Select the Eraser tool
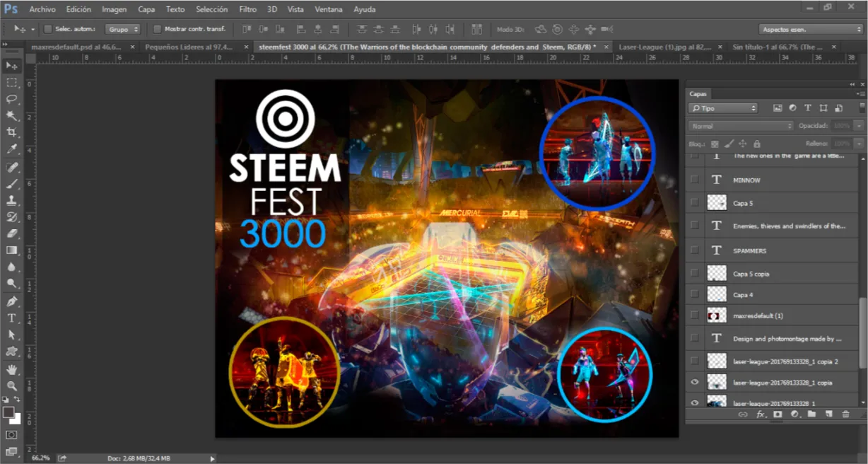 click(x=12, y=233)
